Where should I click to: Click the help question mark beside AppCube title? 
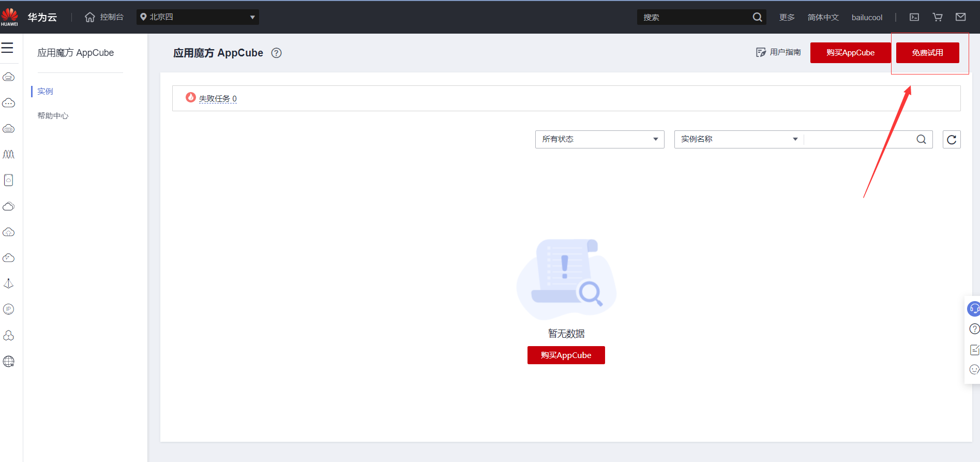point(277,53)
